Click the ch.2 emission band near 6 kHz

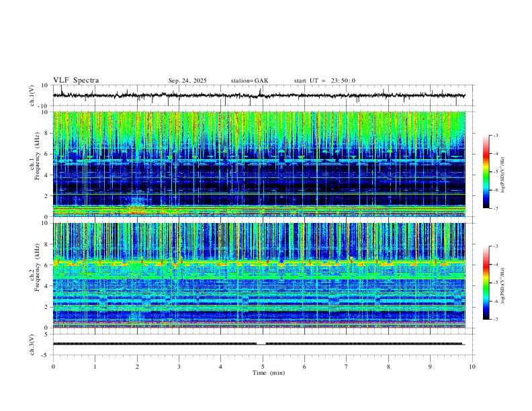coord(259,263)
